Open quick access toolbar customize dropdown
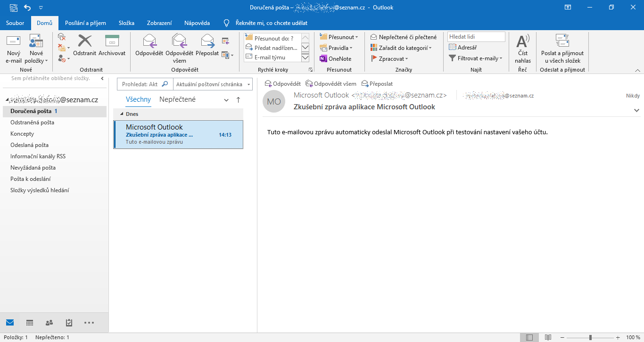The image size is (644, 342). [41, 8]
